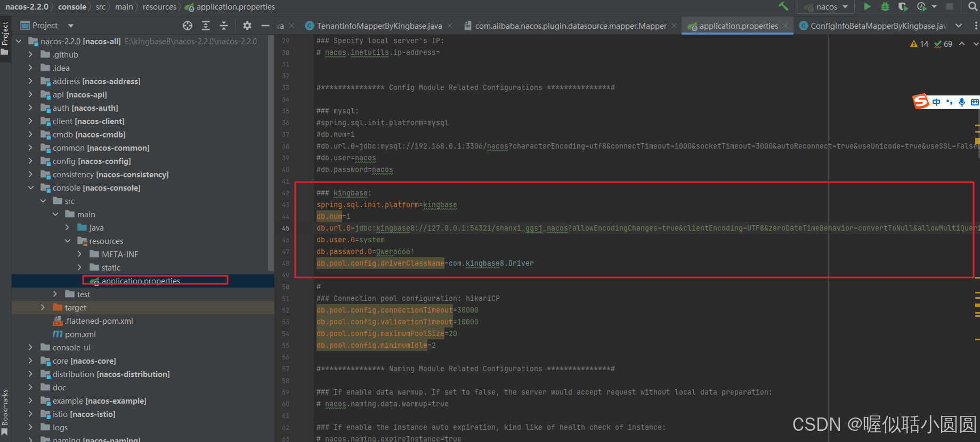
Task: Run nacos with Coverage
Action: (903, 6)
